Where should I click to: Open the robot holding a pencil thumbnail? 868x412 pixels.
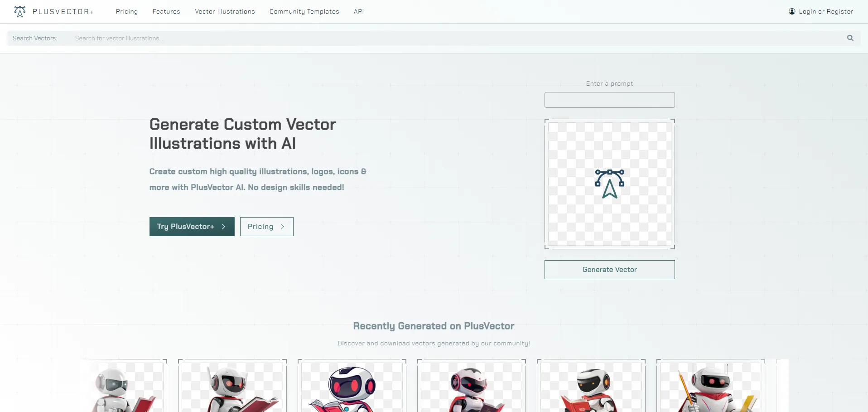(710, 388)
